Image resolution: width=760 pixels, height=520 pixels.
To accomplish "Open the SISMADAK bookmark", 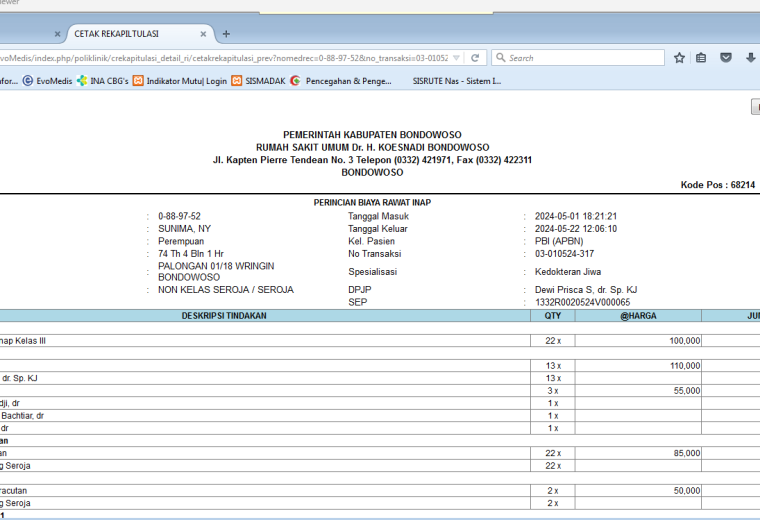I will 258,81.
